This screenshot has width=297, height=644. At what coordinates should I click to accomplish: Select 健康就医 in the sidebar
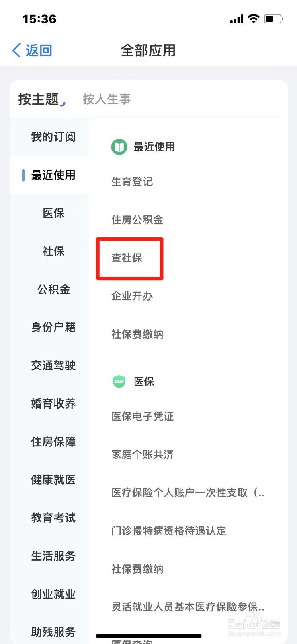pos(53,480)
